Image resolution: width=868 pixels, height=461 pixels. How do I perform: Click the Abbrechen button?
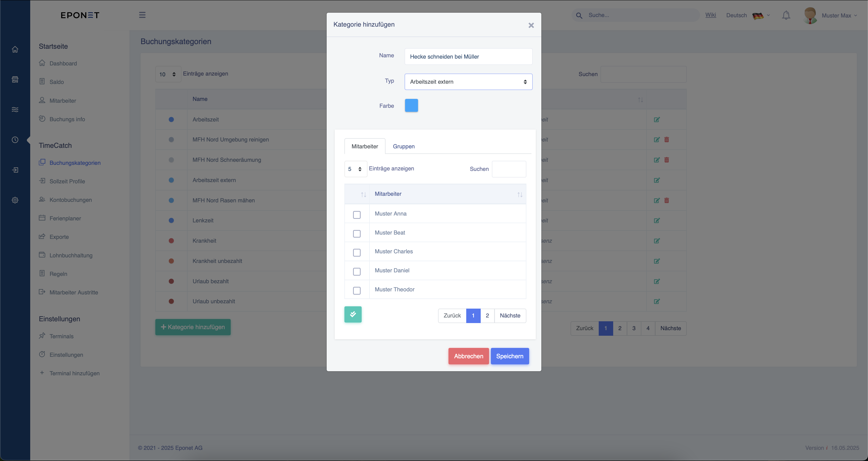pos(468,356)
